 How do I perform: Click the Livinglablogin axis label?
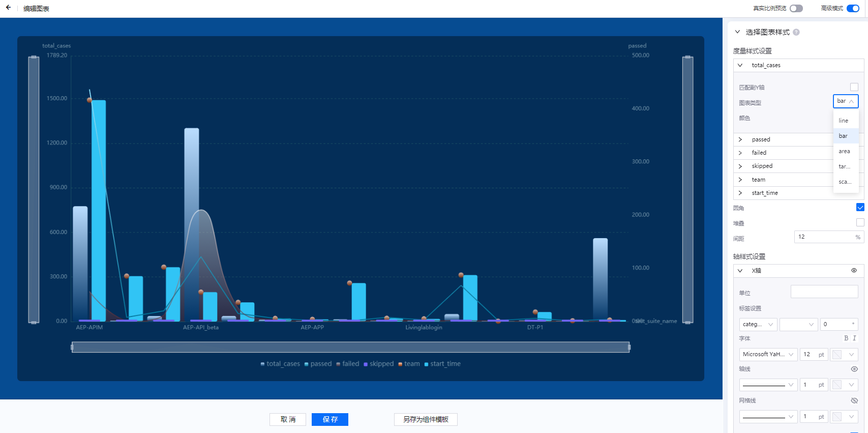coord(424,327)
